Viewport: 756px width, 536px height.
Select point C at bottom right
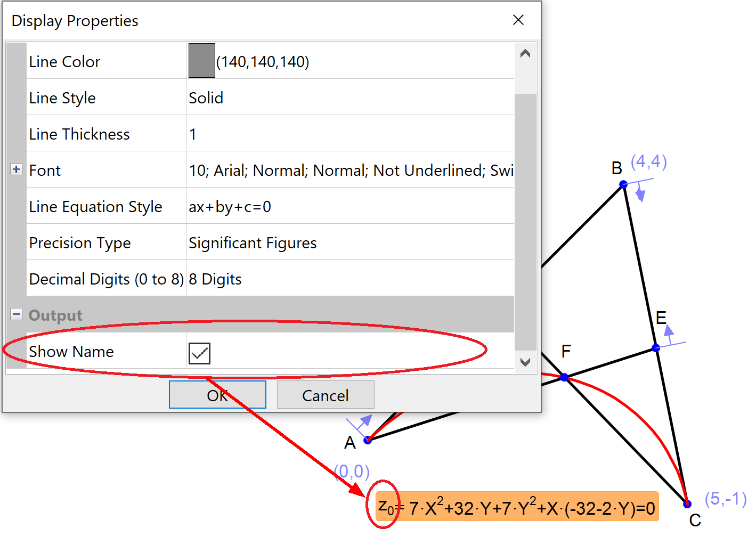[x=687, y=503]
